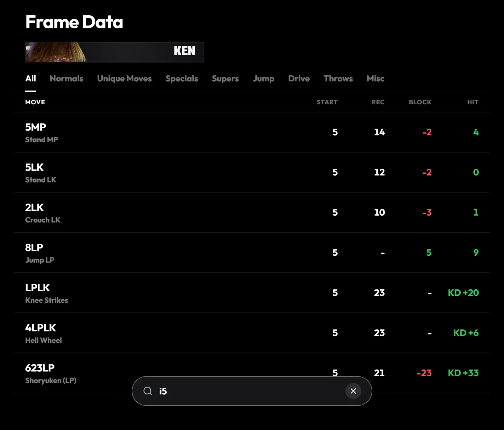Open the LPLK move row
The image size is (504, 430).
(x=252, y=293)
